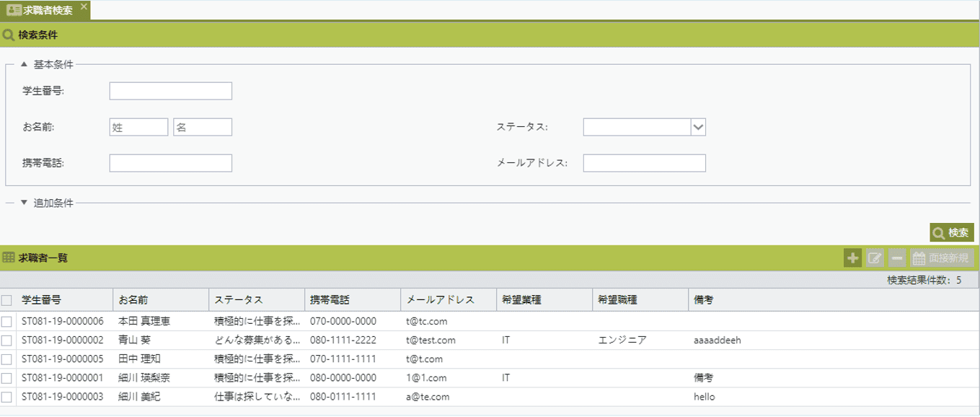Expand the 追加条件 section
Image resolution: width=980 pixels, height=417 pixels.
pos(24,203)
